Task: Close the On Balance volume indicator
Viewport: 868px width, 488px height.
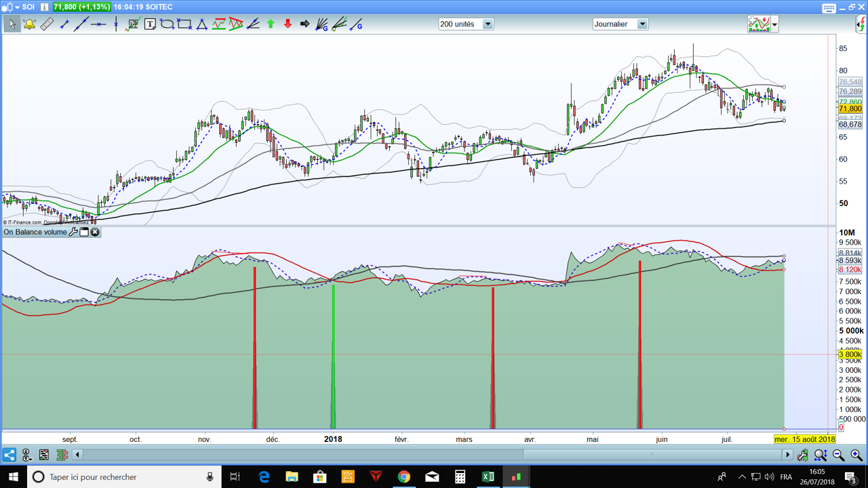Action: click(95, 232)
